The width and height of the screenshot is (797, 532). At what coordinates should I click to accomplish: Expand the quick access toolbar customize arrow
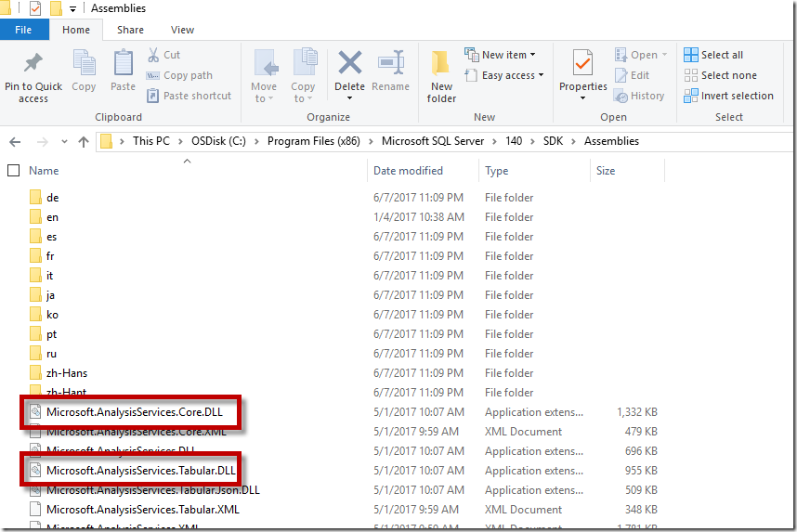coord(72,9)
